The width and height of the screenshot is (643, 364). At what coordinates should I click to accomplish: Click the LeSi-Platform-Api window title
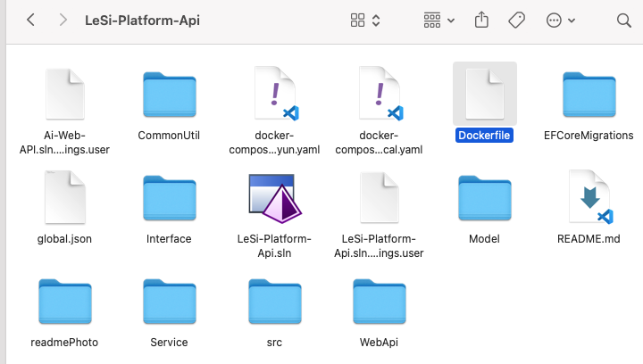142,20
